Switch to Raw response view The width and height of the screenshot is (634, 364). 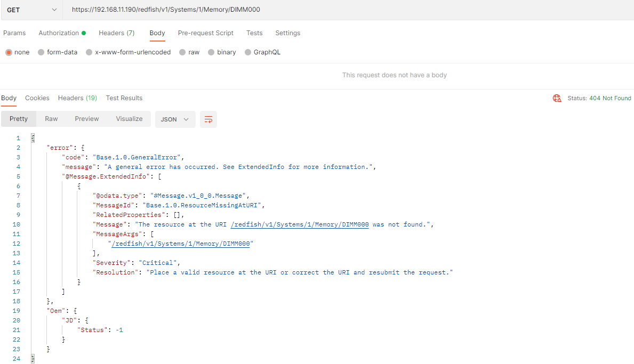tap(51, 119)
